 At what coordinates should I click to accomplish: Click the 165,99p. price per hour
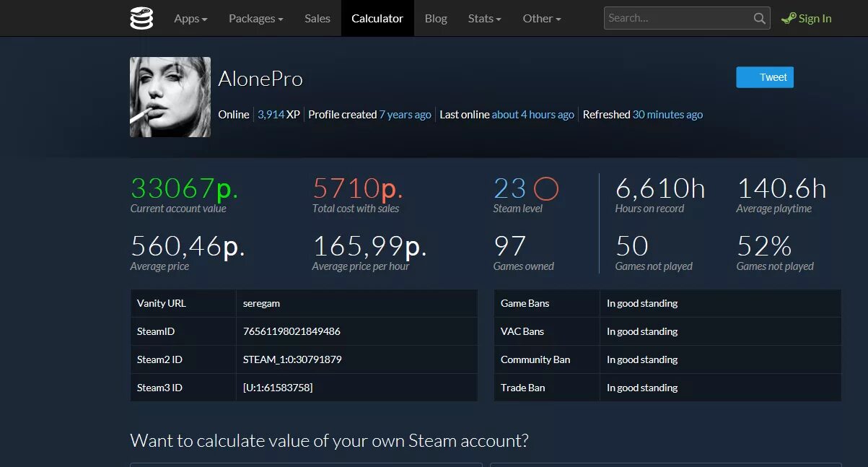point(369,247)
